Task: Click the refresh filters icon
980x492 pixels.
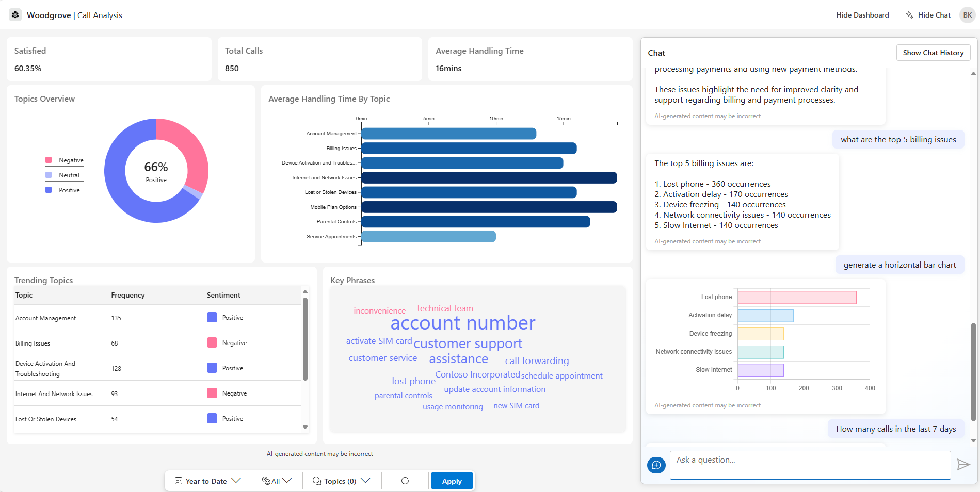Action: [405, 481]
